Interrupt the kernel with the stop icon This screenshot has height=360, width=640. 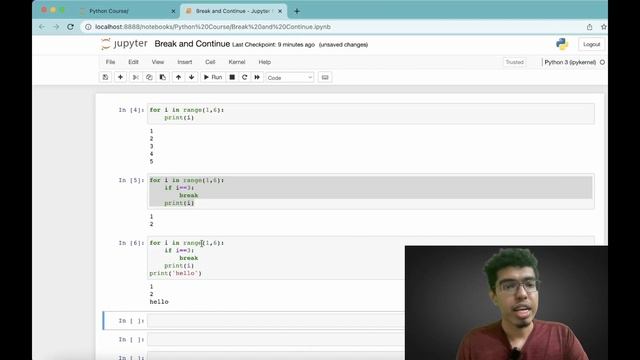click(x=232, y=77)
